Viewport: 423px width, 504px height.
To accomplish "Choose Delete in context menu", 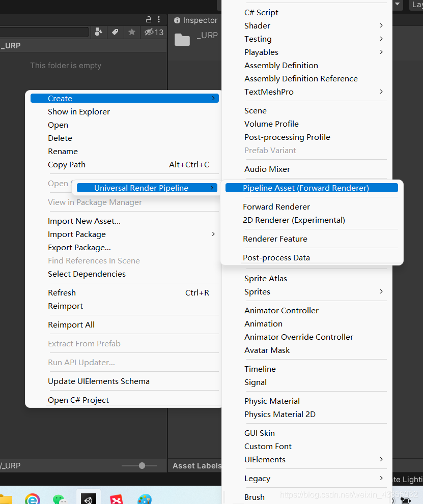I will [x=125, y=138].
